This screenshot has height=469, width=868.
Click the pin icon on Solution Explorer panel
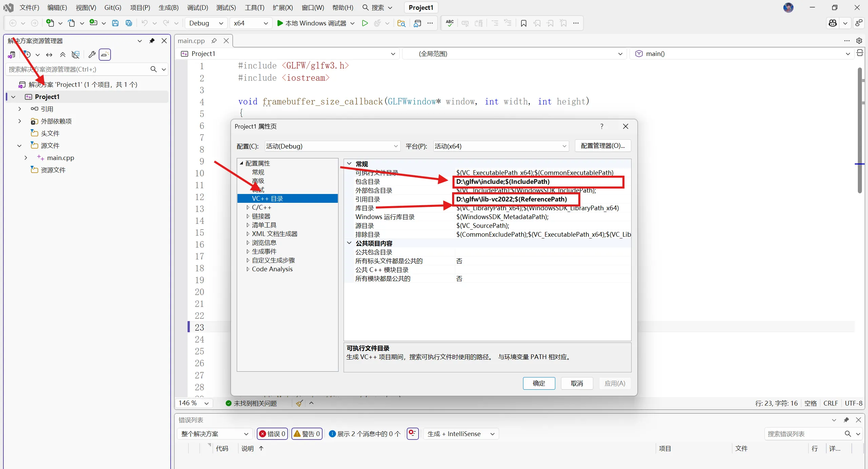pyautogui.click(x=152, y=41)
